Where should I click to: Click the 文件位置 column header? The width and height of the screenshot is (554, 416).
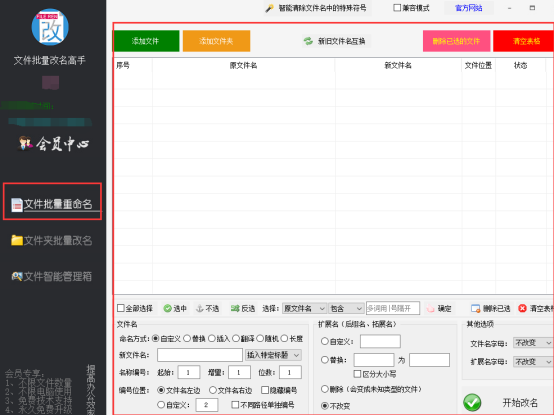(x=478, y=65)
